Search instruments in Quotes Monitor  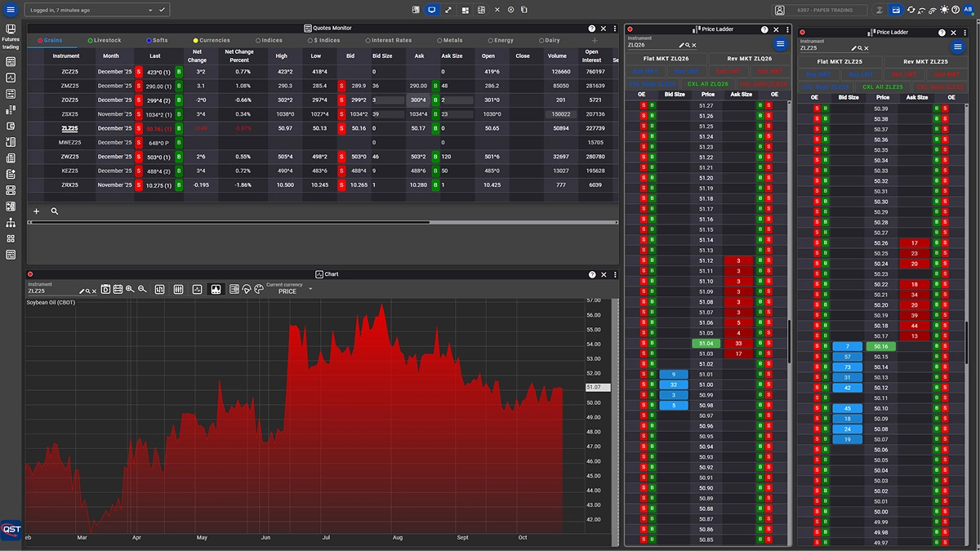point(55,211)
